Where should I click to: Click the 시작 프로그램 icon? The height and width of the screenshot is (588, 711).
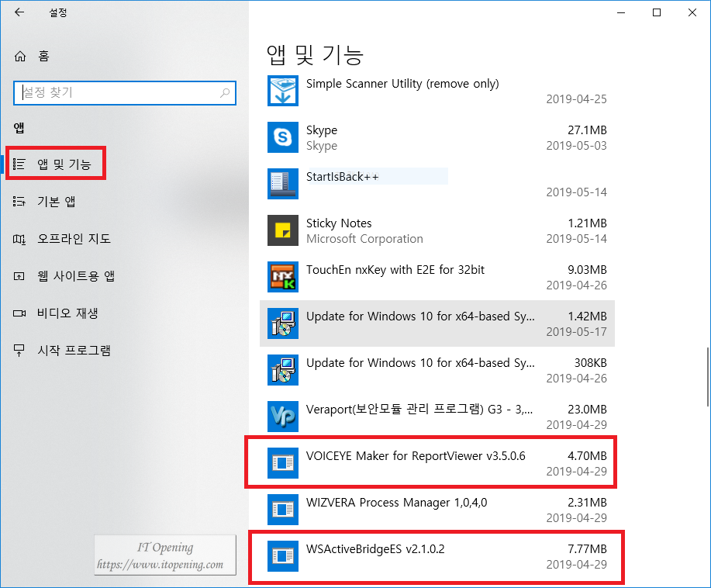click(19, 351)
